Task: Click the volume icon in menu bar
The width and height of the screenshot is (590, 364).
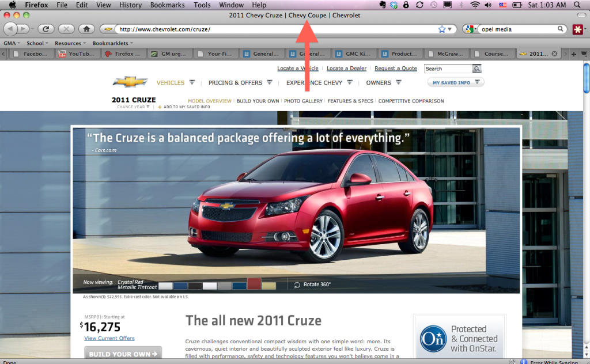Action: click(x=488, y=5)
